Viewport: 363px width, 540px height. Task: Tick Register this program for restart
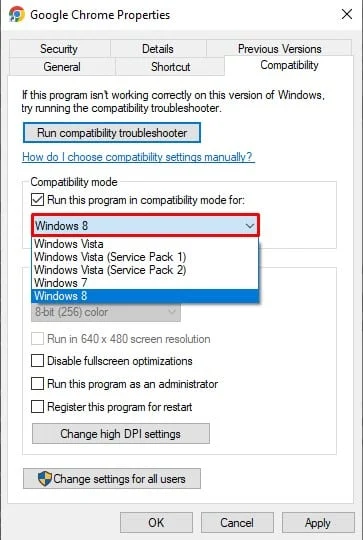coord(38,407)
